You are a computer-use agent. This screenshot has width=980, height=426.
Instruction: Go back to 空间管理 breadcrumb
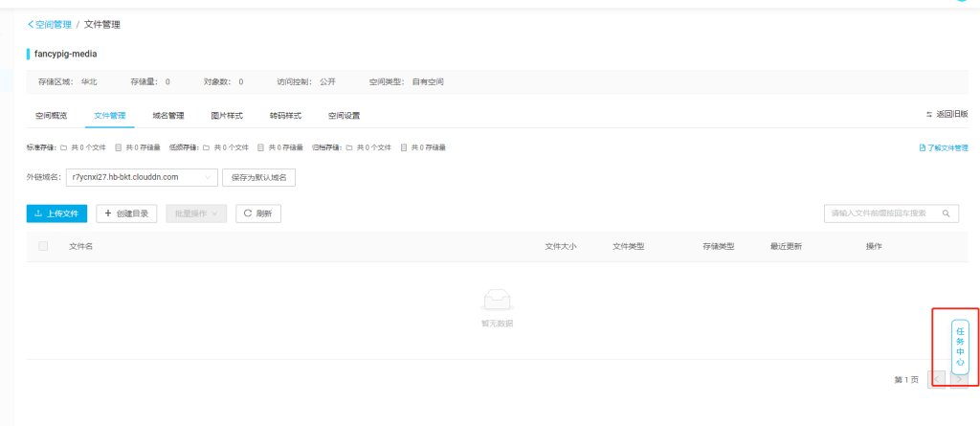(54, 24)
